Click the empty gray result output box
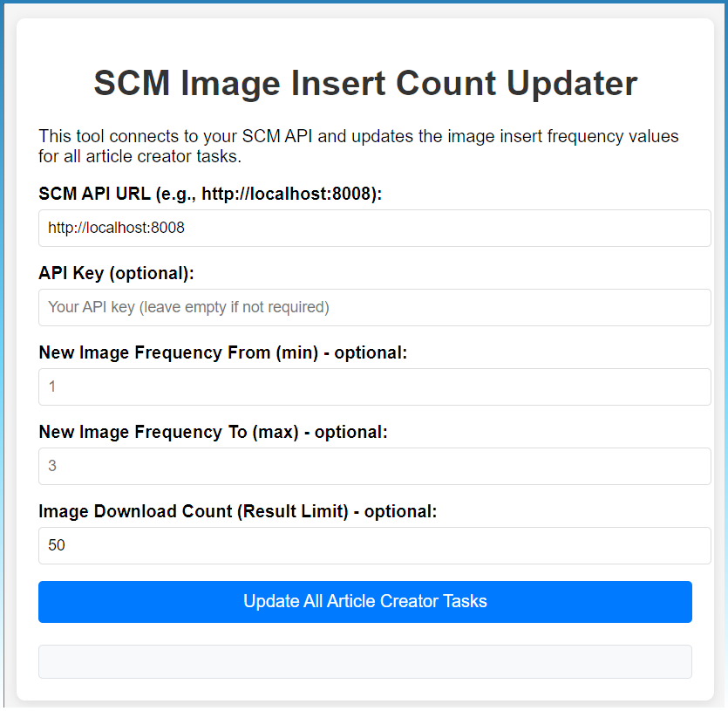The width and height of the screenshot is (728, 711). point(364,661)
